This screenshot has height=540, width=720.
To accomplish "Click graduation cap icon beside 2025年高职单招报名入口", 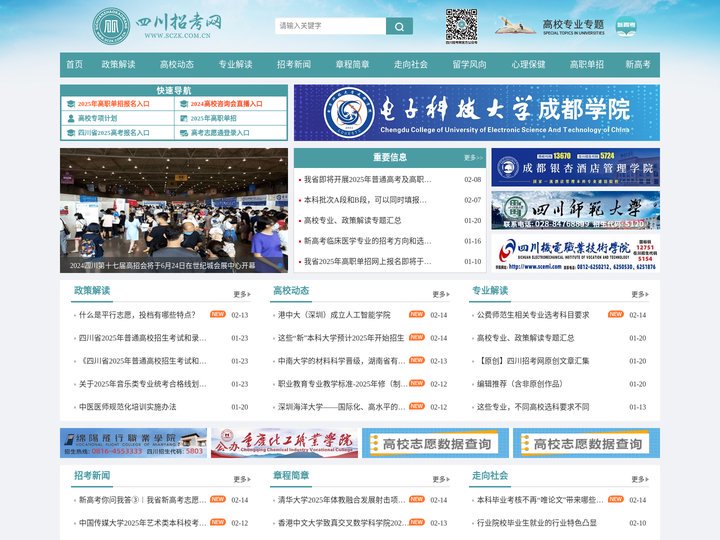I will (x=71, y=104).
